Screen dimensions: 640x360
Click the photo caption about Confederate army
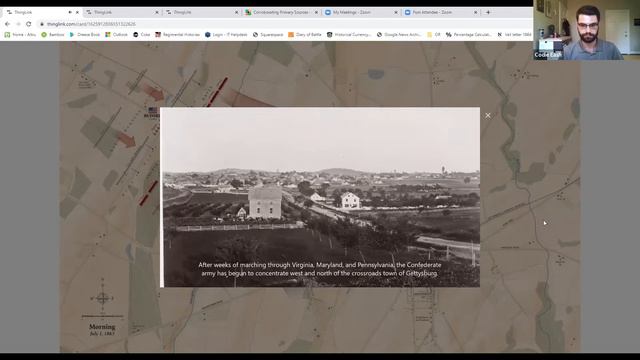(320, 269)
